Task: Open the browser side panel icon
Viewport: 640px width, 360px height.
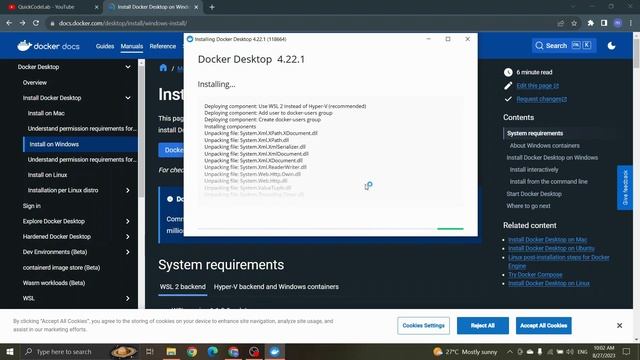Action: click(x=604, y=23)
